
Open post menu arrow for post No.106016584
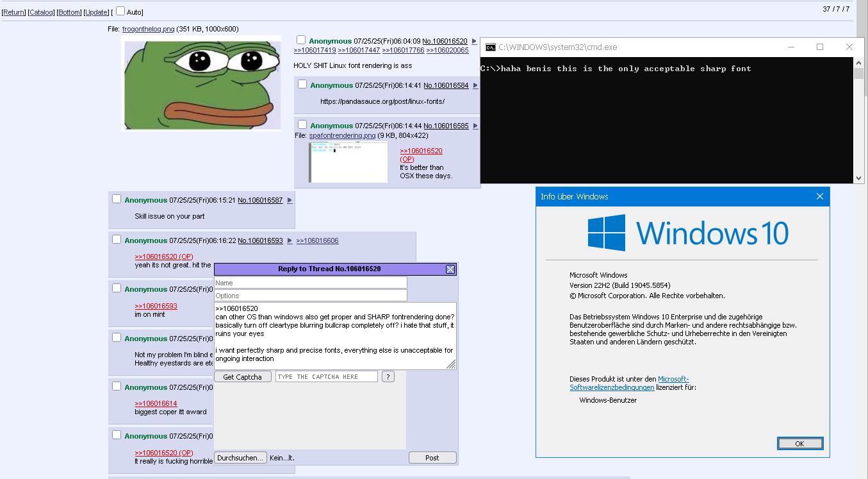(475, 85)
